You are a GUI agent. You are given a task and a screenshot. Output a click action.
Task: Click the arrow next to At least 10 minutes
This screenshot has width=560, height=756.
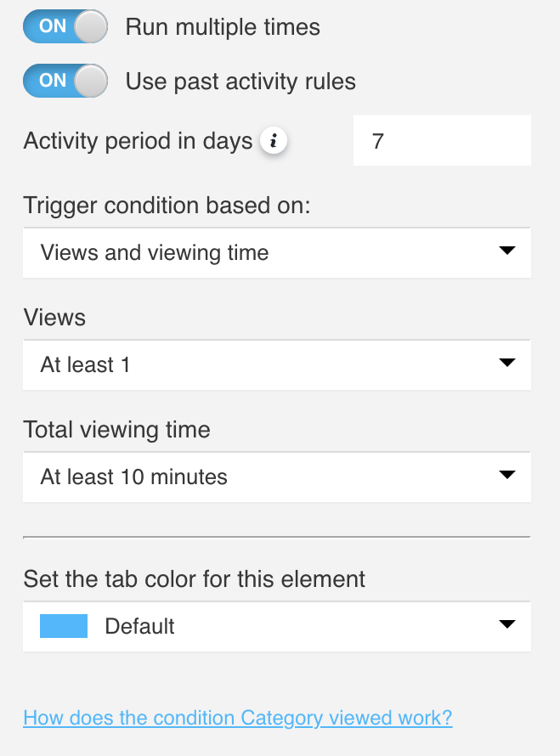point(506,476)
